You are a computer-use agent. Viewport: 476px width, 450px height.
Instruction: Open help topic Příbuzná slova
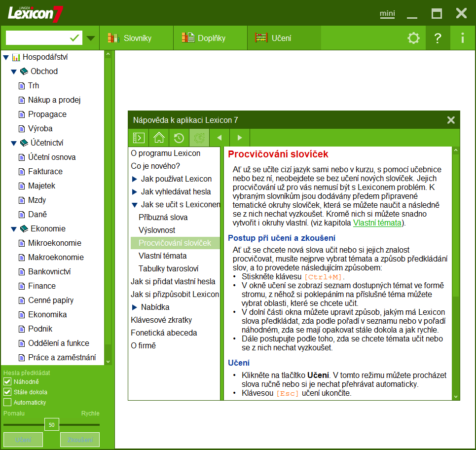(163, 218)
